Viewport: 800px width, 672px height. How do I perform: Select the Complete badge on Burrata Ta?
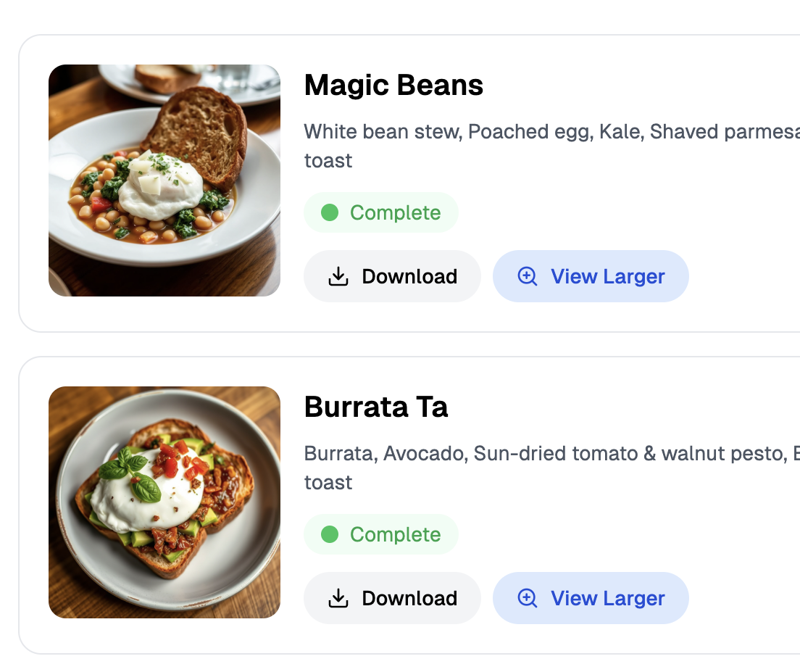pyautogui.click(x=381, y=534)
